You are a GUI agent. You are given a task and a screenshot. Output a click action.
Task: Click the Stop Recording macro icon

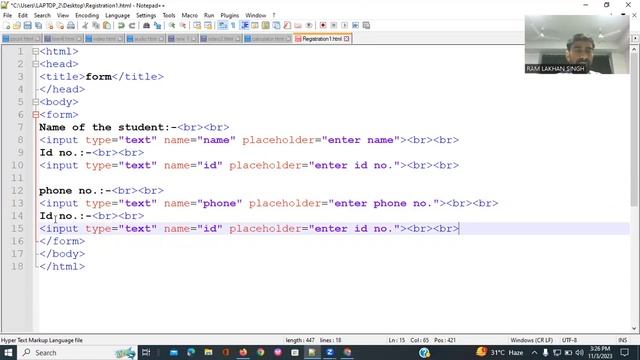click(x=334, y=25)
